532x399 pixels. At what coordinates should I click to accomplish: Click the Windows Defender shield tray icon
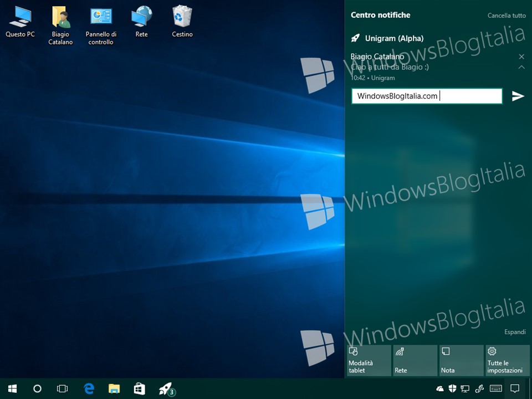[452, 389]
